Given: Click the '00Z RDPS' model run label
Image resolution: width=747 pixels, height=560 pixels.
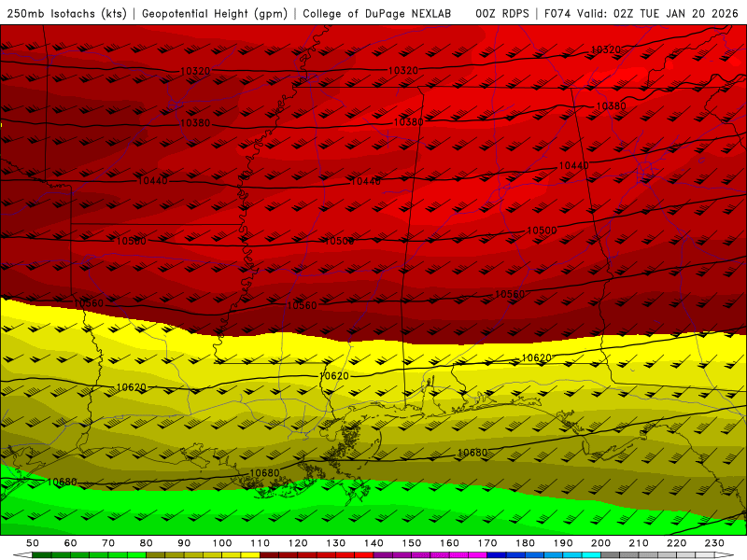Looking at the screenshot, I should (502, 13).
